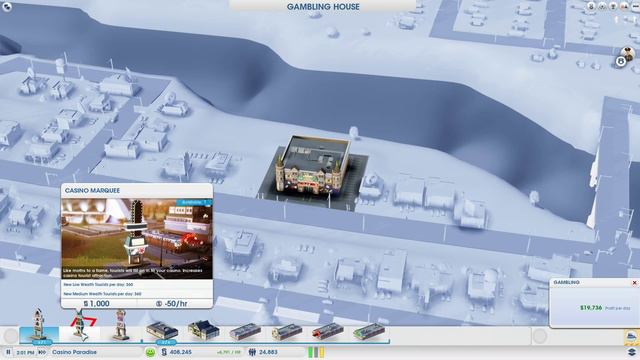This screenshot has height=360, width=640.
Task: Open the Casino Paradise city name field
Action: pos(96,352)
